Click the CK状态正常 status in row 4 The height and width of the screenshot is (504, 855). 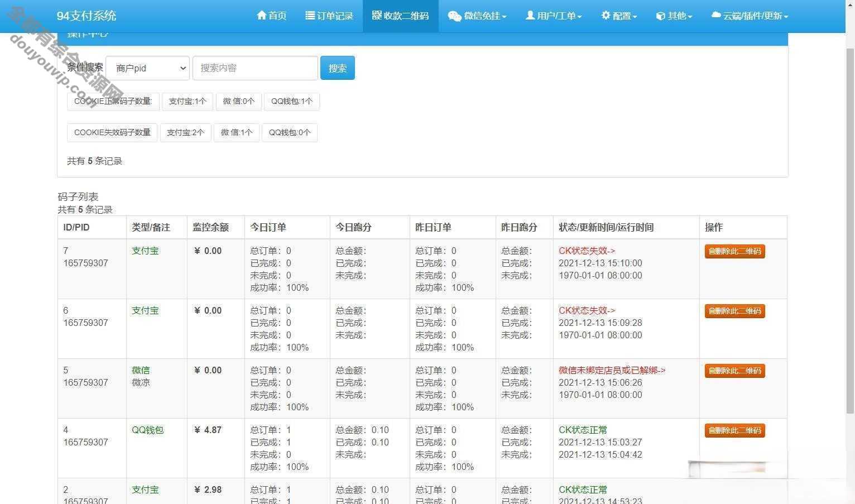point(583,430)
